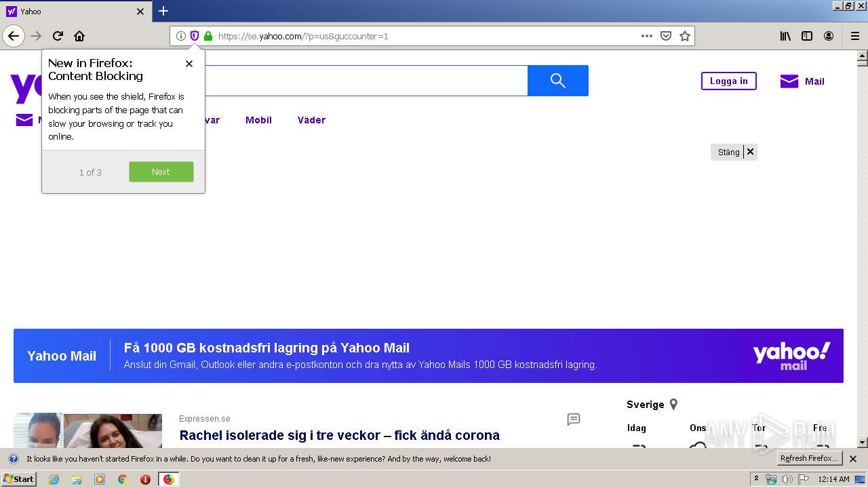Open a new tab with plus button
Screen dimensions: 868x488
click(163, 11)
